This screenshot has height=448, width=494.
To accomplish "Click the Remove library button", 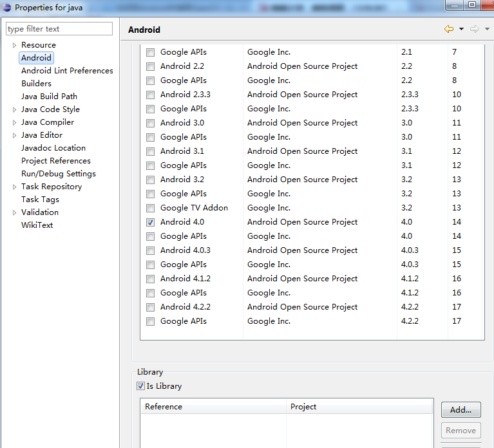I will [461, 431].
